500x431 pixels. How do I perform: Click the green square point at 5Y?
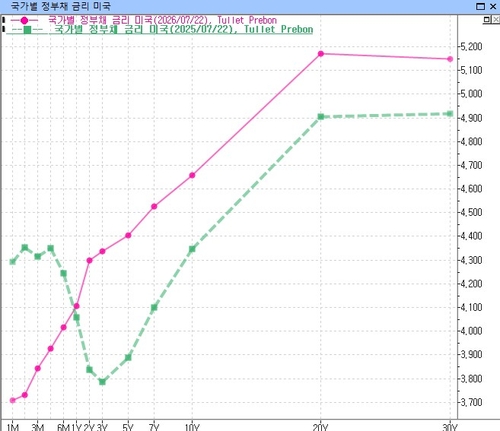point(128,358)
